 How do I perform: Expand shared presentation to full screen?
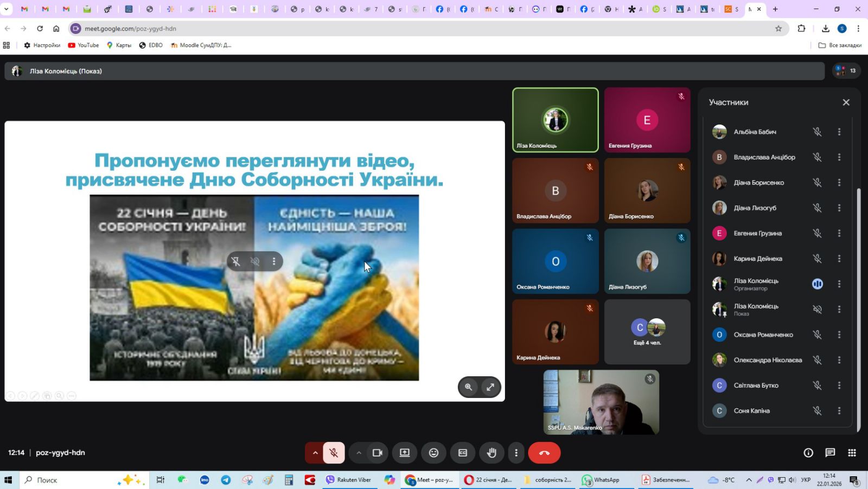[x=490, y=387]
